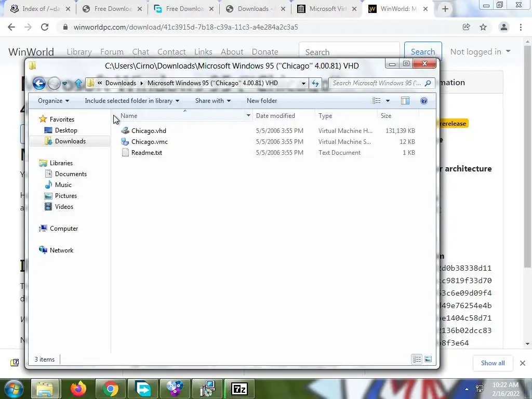Open a new browser tab

click(x=445, y=9)
